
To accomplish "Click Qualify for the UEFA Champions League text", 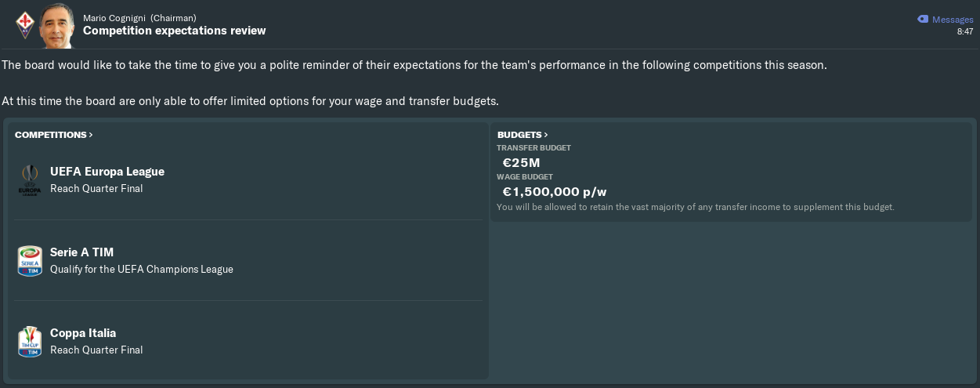I will click(x=142, y=270).
